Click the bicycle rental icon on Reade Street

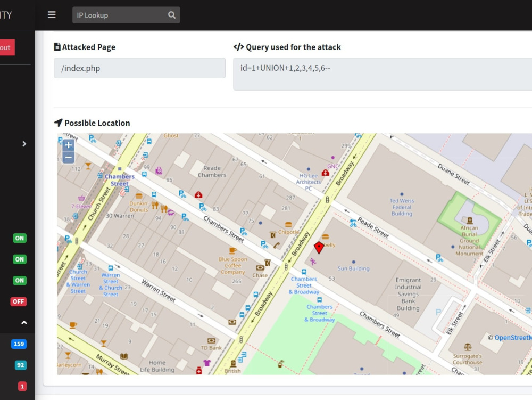(x=353, y=223)
